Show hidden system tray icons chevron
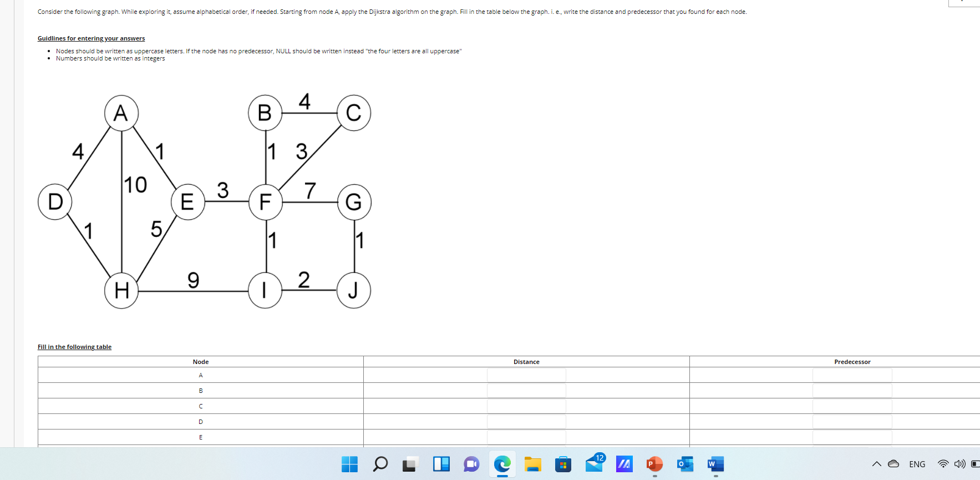980x480 pixels. coord(876,464)
